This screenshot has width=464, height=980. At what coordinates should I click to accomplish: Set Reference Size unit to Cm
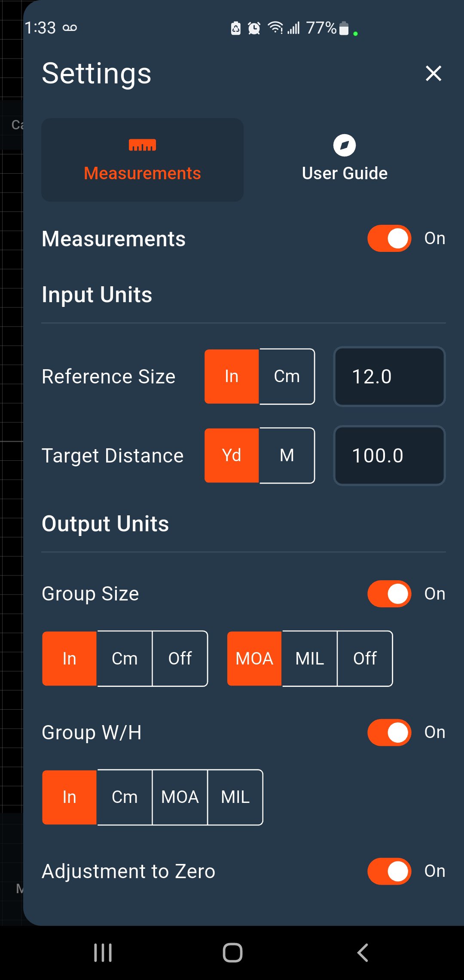(x=287, y=377)
